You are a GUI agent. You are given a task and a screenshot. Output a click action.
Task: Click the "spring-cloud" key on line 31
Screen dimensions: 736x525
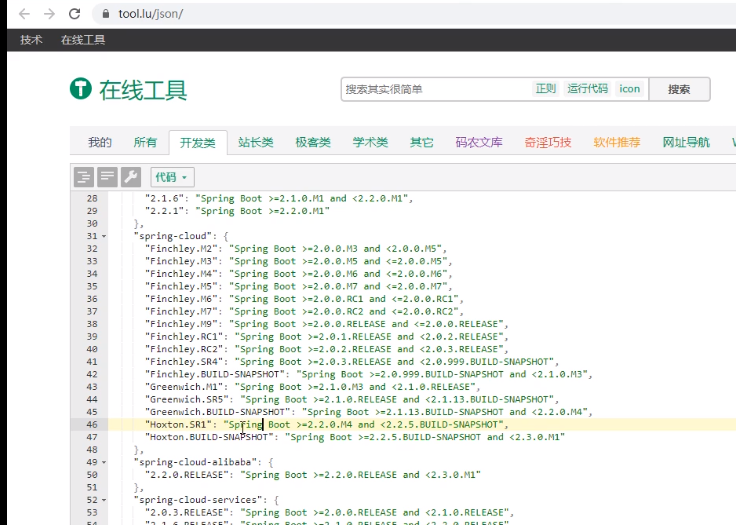tap(173, 236)
